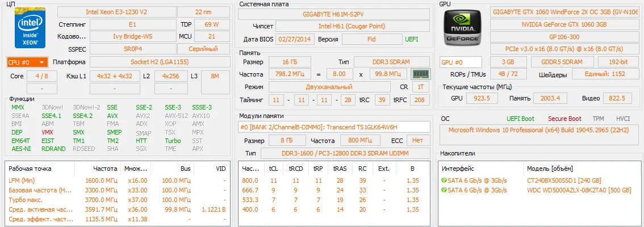Viewport: 644px width, 227px height.
Task: Click the DDR3-1600 / PC3-12800 type field
Action: (x=345, y=153)
